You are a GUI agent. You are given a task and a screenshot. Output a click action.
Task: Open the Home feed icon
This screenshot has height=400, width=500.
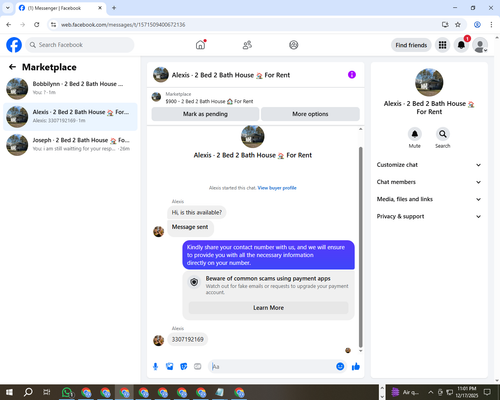coord(200,45)
